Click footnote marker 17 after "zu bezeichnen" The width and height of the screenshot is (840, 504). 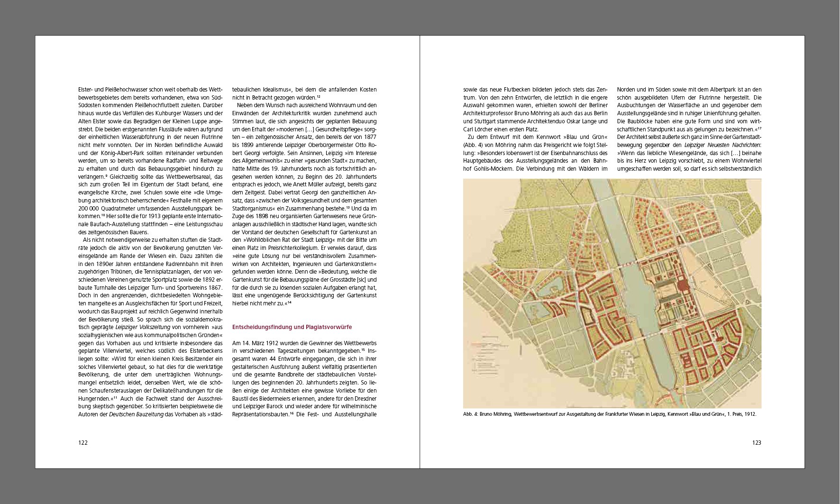(x=759, y=128)
